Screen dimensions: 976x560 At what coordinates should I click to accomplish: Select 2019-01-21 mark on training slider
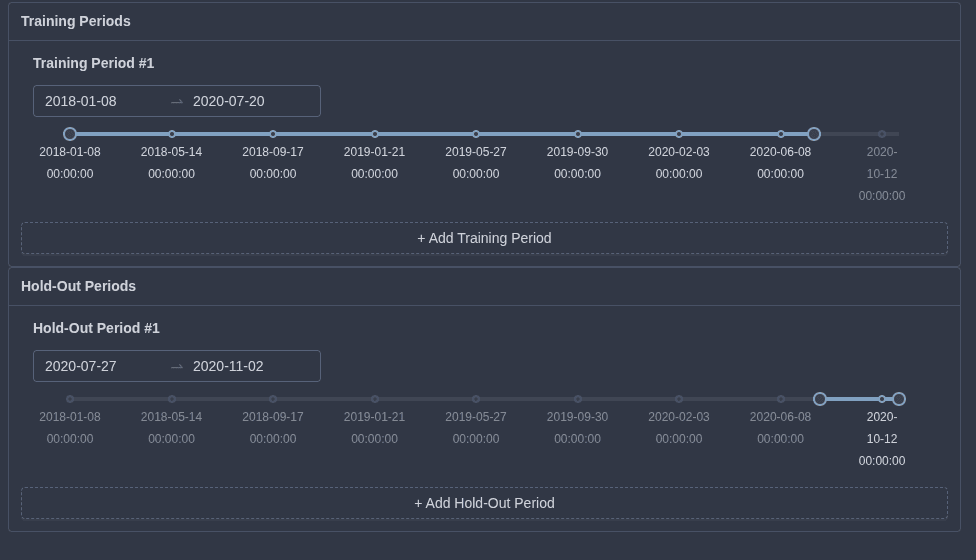pyautogui.click(x=375, y=134)
